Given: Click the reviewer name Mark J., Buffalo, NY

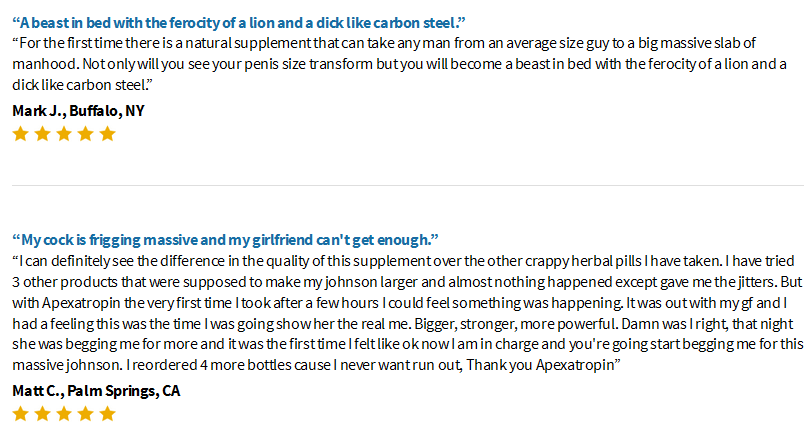Looking at the screenshot, I should pyautogui.click(x=78, y=111).
